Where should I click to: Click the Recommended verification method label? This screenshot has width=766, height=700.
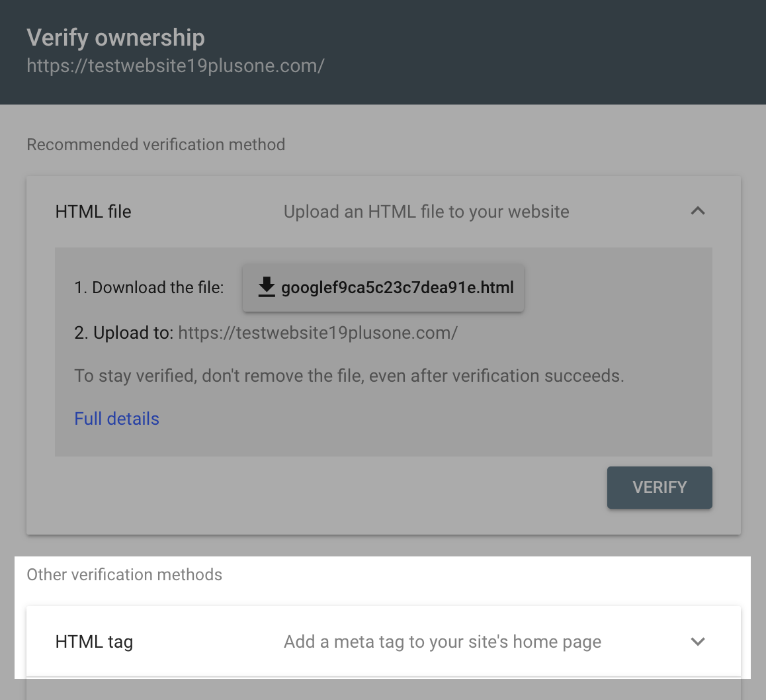tap(156, 144)
